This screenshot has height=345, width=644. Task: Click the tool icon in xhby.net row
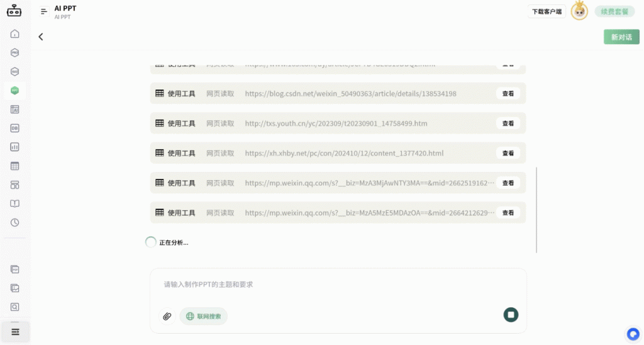159,153
